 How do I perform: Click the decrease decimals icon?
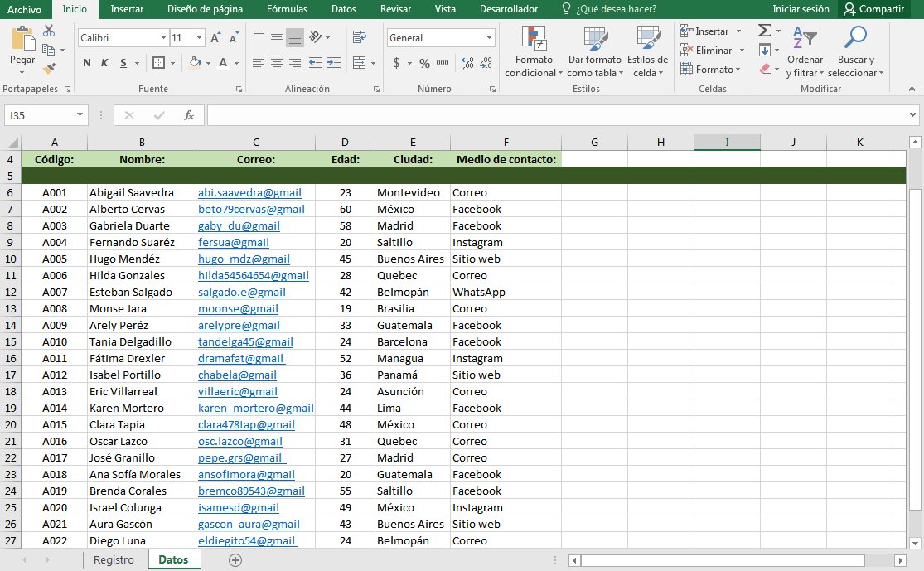pos(486,62)
